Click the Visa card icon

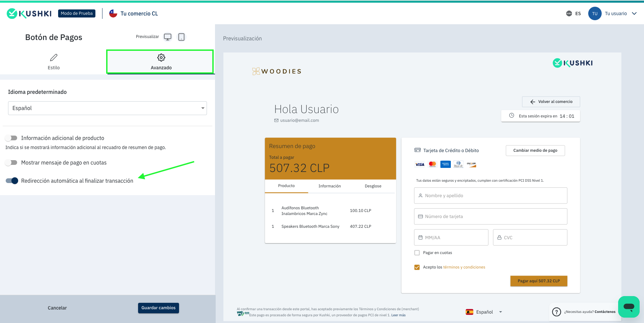click(420, 165)
